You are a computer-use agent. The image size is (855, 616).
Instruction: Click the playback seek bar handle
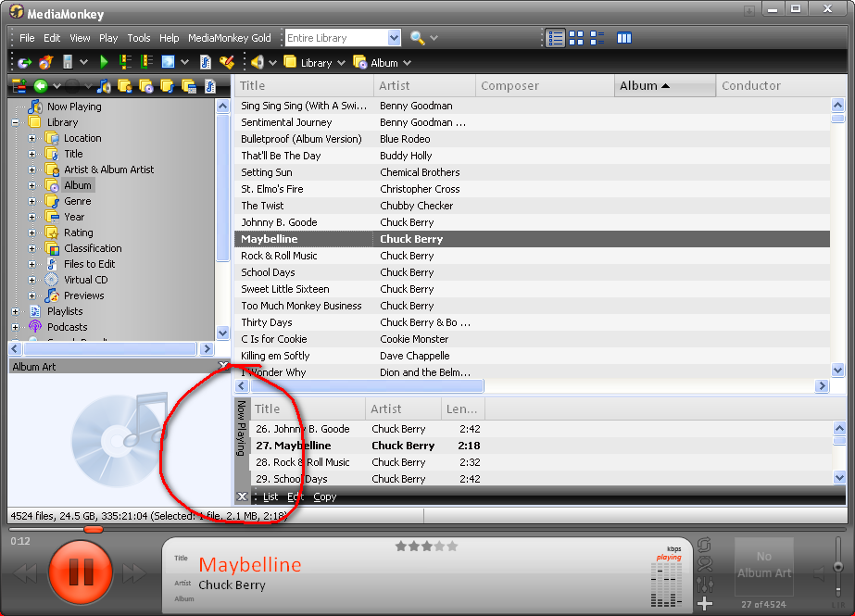(94, 529)
